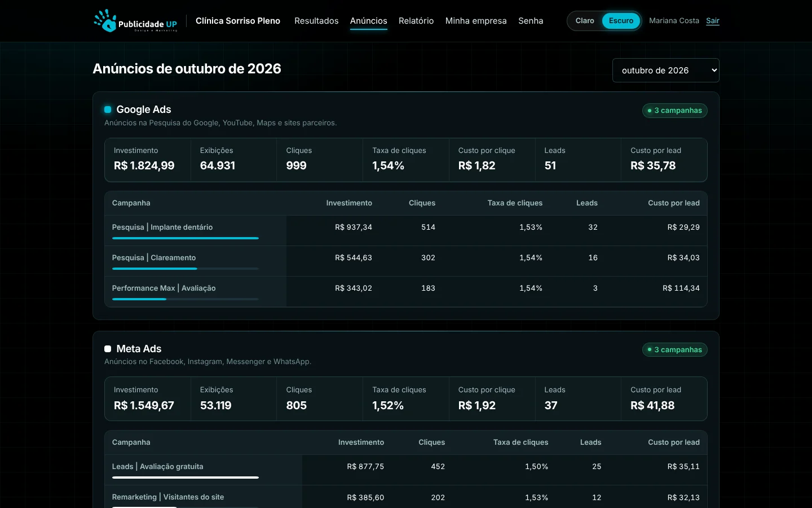This screenshot has width=812, height=508.
Task: Select the Leads | Avaliação gratuita campaign name
Action: (x=158, y=467)
